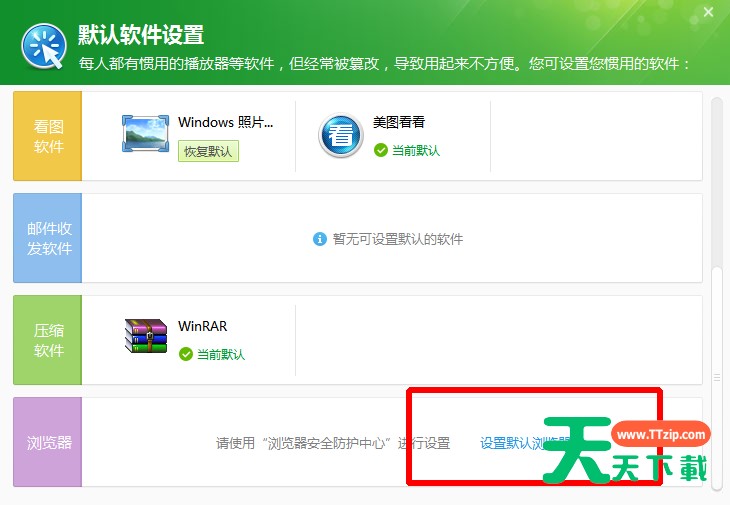Select the 压缩软件 category tile
The width and height of the screenshot is (730, 505).
[47, 340]
